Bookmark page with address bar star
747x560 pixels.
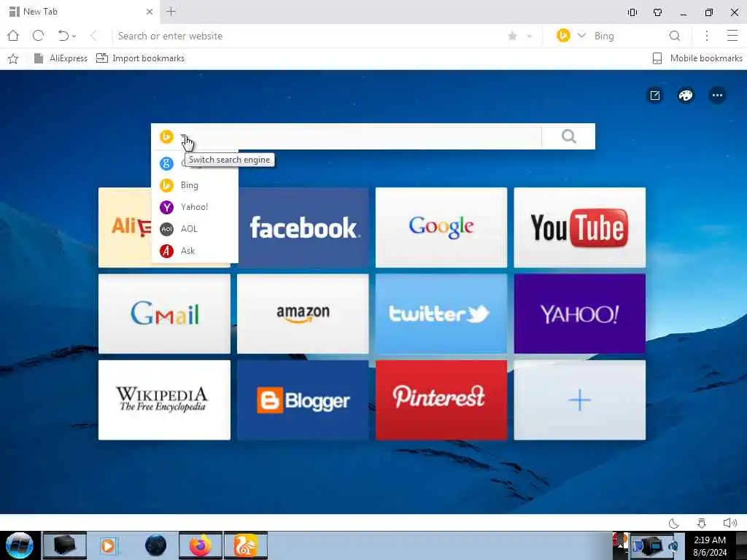click(513, 36)
